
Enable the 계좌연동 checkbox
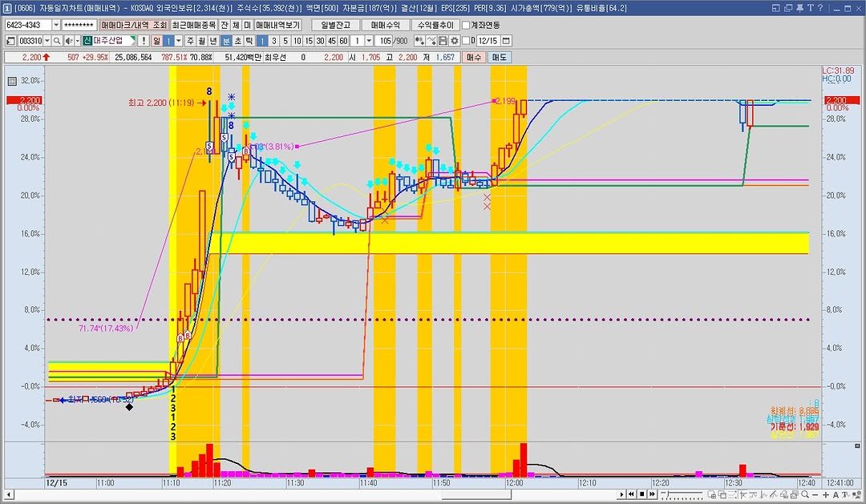click(x=466, y=25)
